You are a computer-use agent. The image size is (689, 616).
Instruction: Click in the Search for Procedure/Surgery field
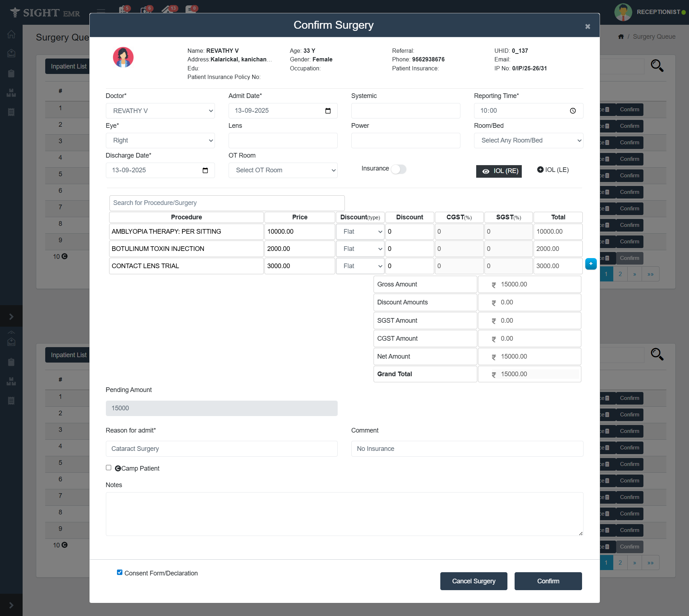pos(227,203)
